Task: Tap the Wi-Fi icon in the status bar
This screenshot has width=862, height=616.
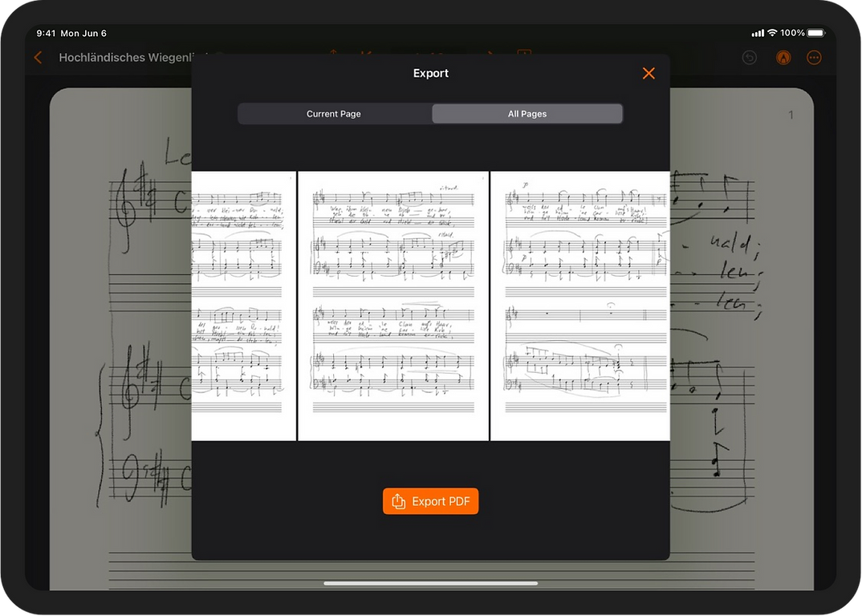Action: (772, 33)
